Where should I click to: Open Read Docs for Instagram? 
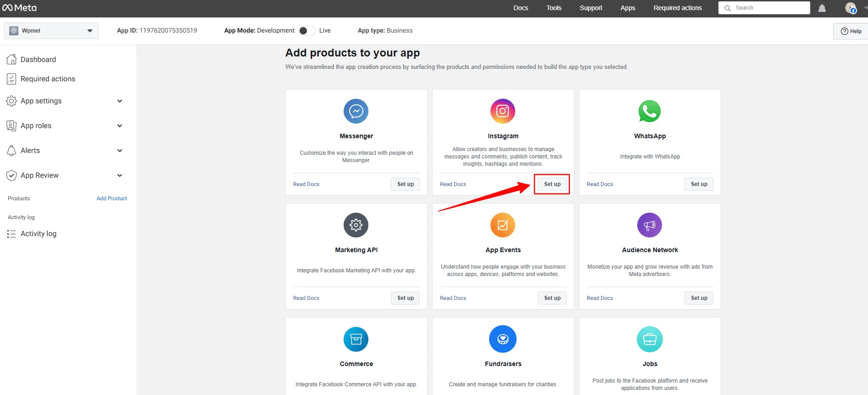(453, 184)
